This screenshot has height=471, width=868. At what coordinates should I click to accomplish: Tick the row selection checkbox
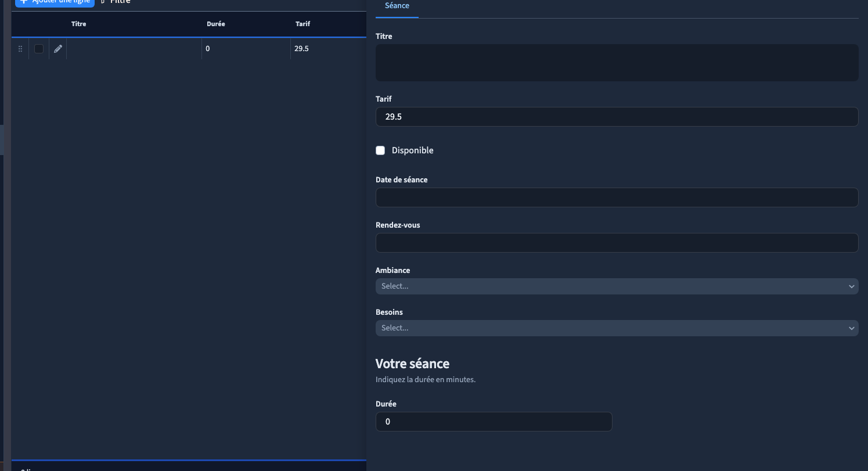coord(39,49)
